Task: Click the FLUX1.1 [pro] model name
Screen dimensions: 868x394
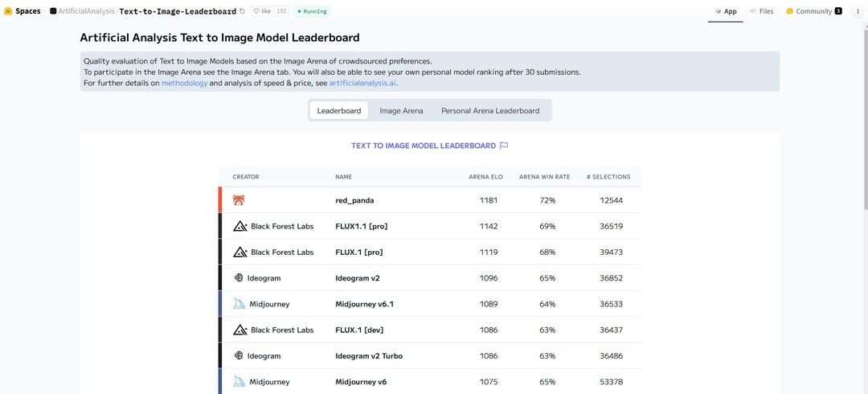Action: [362, 226]
